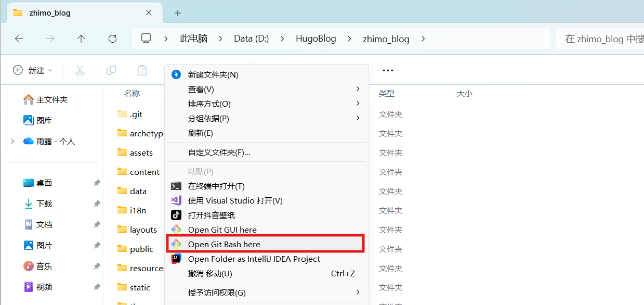The image size is (644, 305).
Task: Expand the OneDrive 雨露 - 个人 tree node
Action: 12,141
